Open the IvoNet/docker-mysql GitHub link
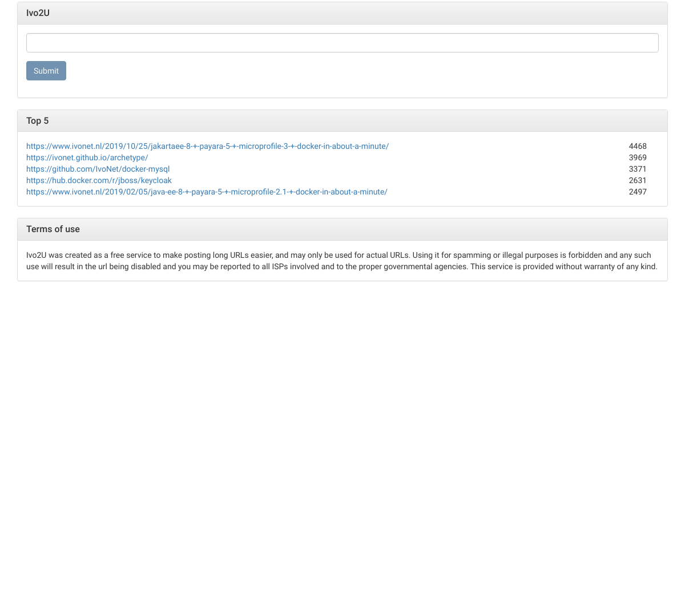Image resolution: width=685 pixels, height=616 pixels. [98, 169]
